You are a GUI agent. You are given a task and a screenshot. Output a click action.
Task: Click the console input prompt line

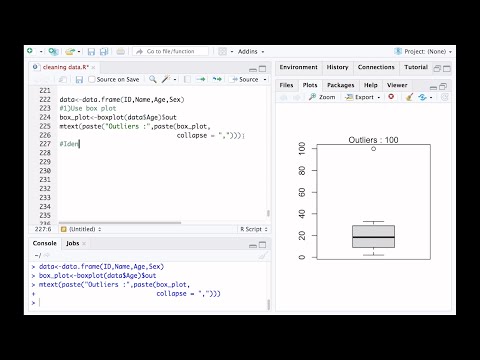coord(150,303)
